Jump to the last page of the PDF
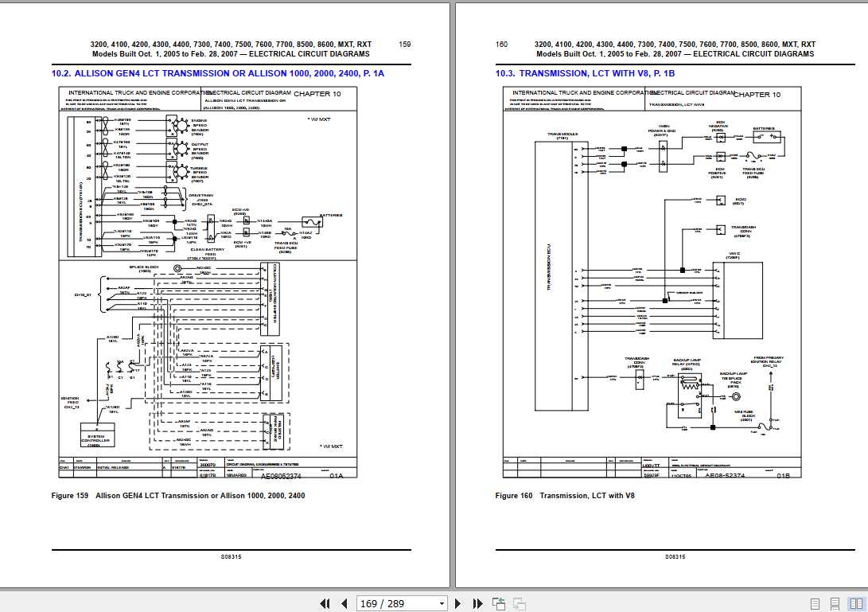Viewport: 868px width, 612px height. pos(476,603)
